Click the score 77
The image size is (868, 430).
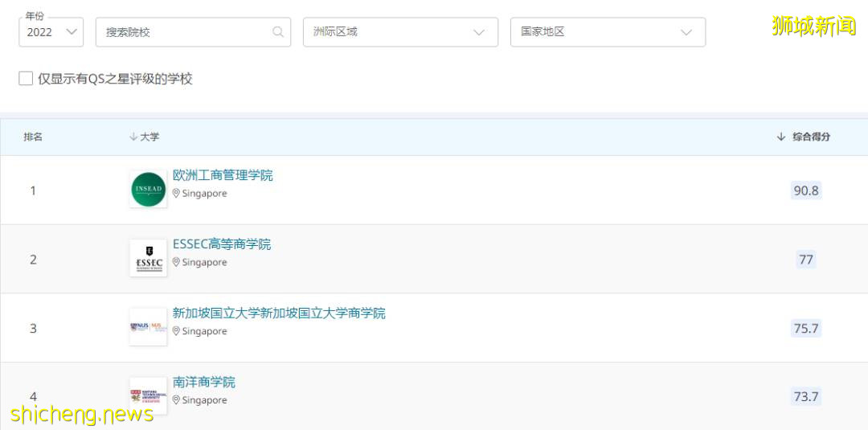(x=806, y=260)
